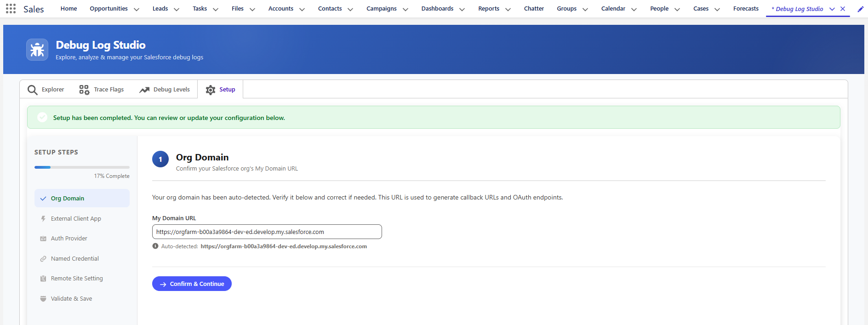
Task: Click the green success checkmark icon
Action: [x=42, y=117]
